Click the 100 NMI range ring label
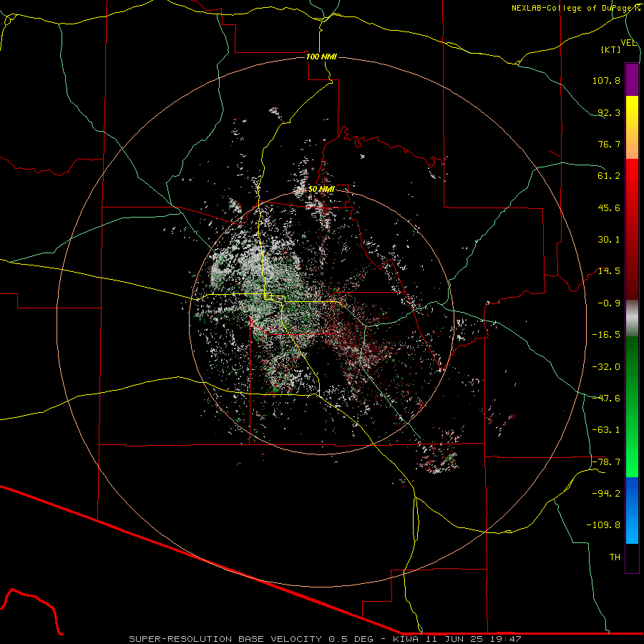Image resolution: width=644 pixels, height=644 pixels. [321, 57]
